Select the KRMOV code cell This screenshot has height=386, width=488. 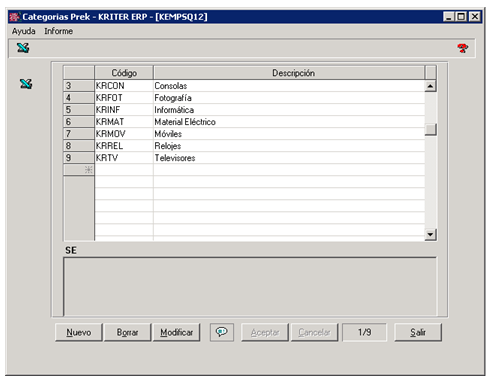(124, 134)
